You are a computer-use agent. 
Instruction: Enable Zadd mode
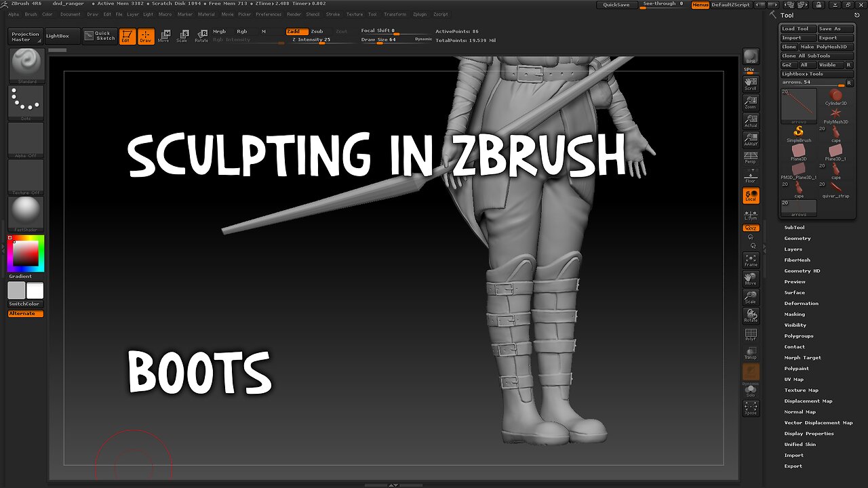pos(296,31)
